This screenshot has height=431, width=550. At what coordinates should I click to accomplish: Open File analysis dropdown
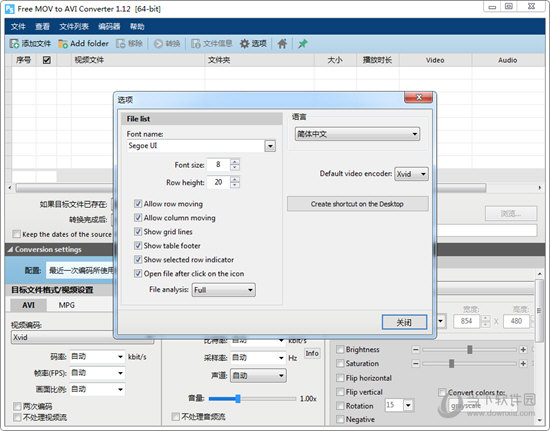click(x=223, y=290)
